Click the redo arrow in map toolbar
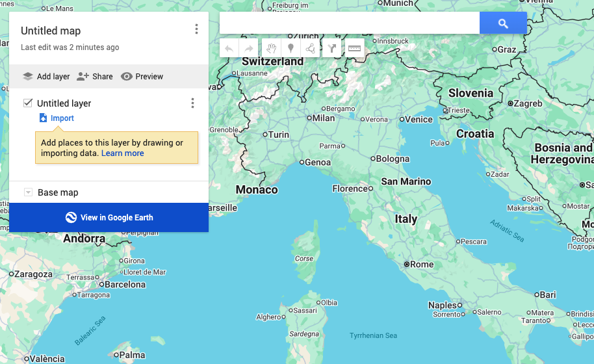594x364 pixels. pyautogui.click(x=249, y=48)
